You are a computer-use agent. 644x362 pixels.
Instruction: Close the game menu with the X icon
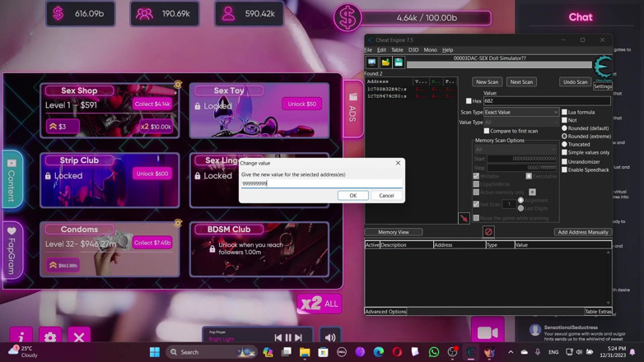point(79,337)
